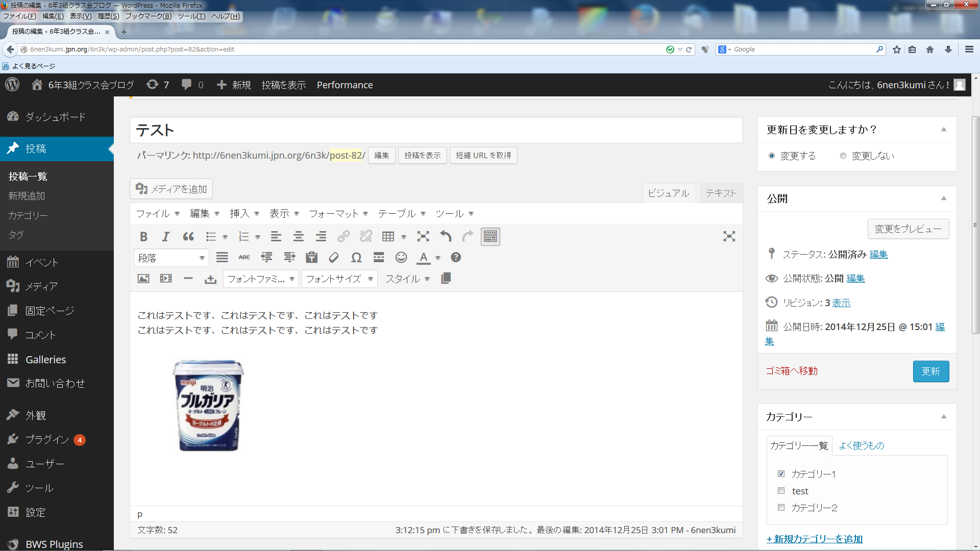Open editor フォーマット menu
The image size is (980, 551).
point(338,213)
